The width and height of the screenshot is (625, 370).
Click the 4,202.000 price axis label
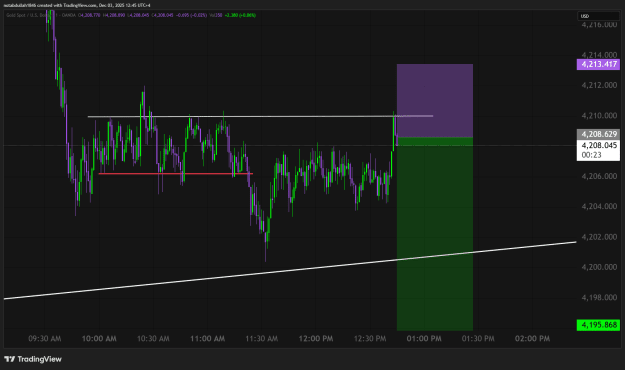599,237
